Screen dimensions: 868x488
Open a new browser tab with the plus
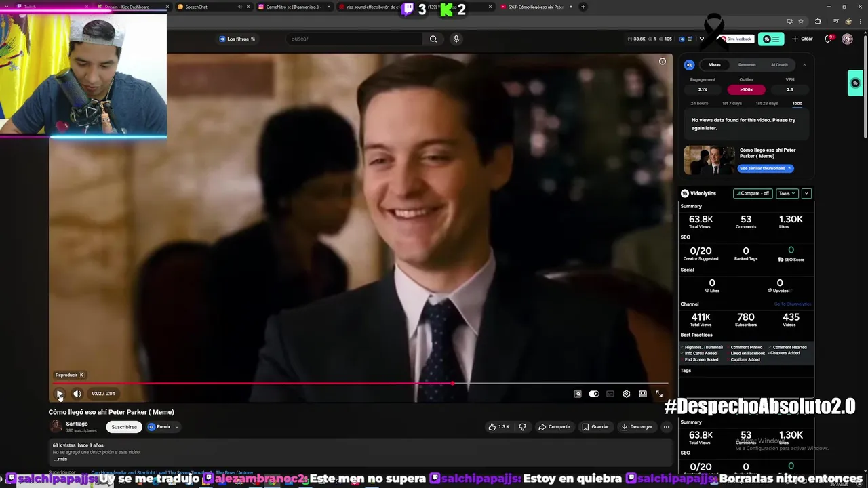pos(583,7)
